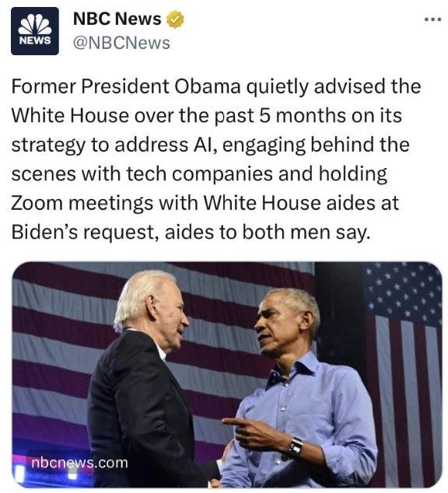
Task: Click the NEWS wordmark in the avatar
Action: [x=35, y=41]
